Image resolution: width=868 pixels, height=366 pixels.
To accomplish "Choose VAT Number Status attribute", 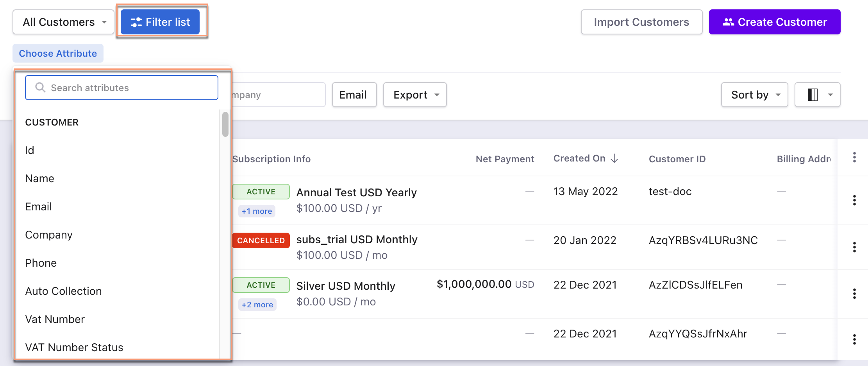I will point(74,347).
